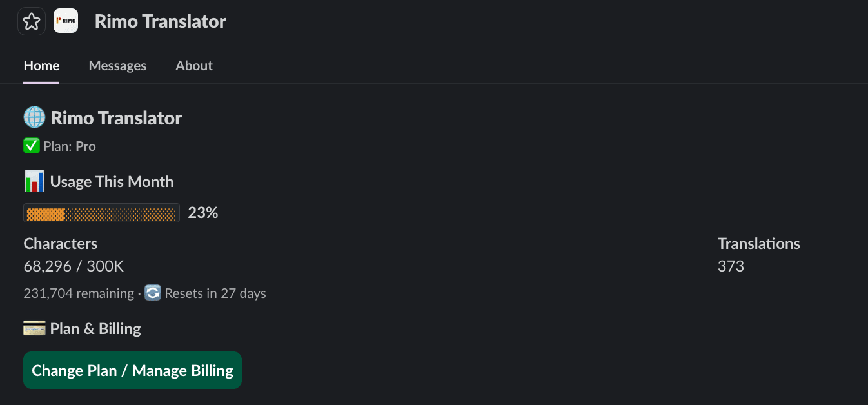Click the Pro plan label
The image size is (868, 405).
(85, 146)
